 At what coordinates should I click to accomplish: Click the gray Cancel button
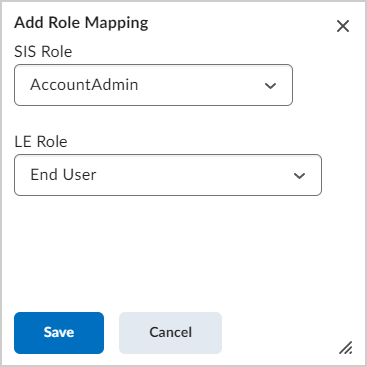pos(170,333)
